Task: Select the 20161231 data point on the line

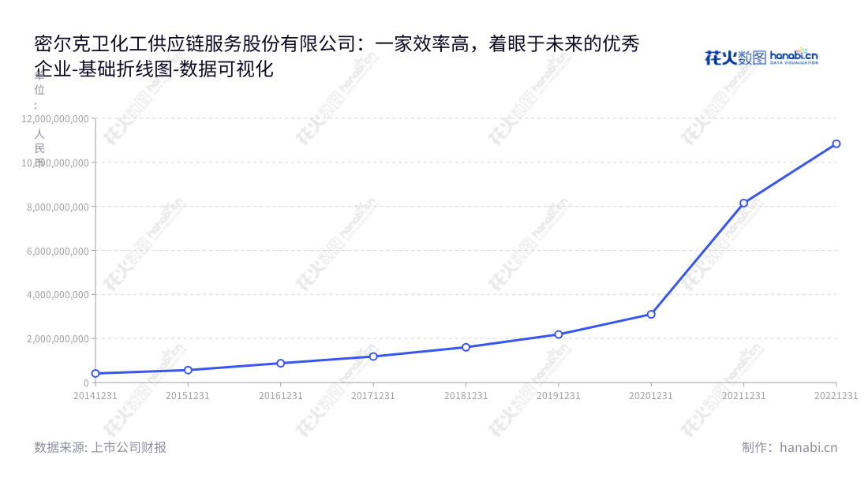Action: pyautogui.click(x=281, y=364)
